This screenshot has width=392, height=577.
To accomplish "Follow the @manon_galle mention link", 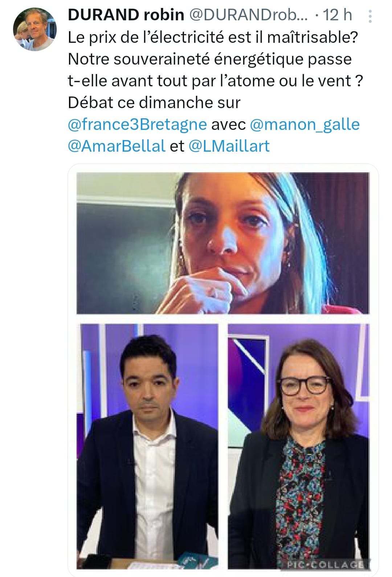I will click(x=305, y=124).
